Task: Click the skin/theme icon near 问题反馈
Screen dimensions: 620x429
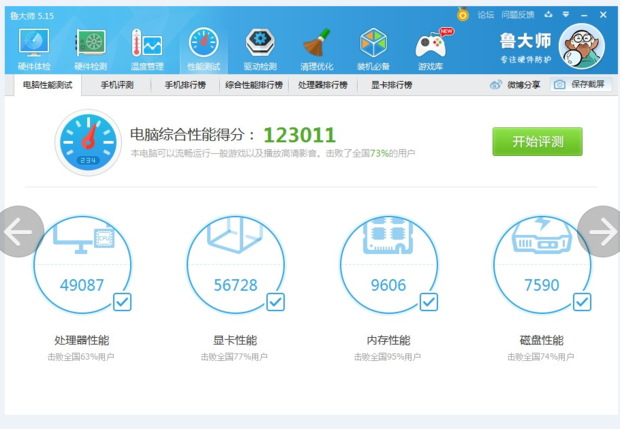Action: (548, 15)
